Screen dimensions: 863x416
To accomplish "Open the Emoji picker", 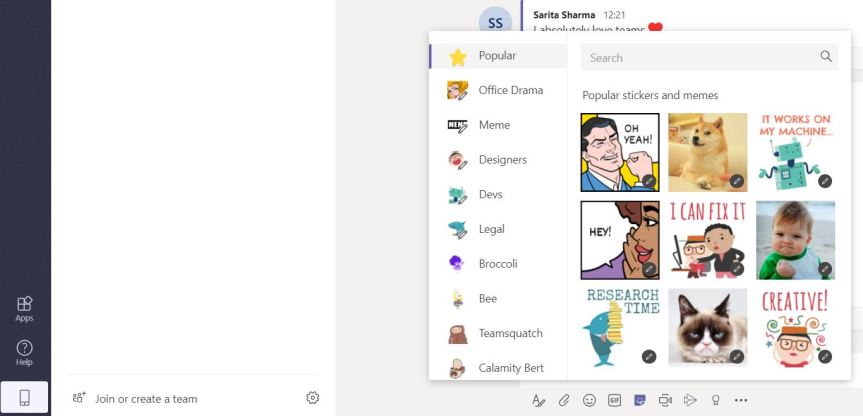I will click(589, 400).
